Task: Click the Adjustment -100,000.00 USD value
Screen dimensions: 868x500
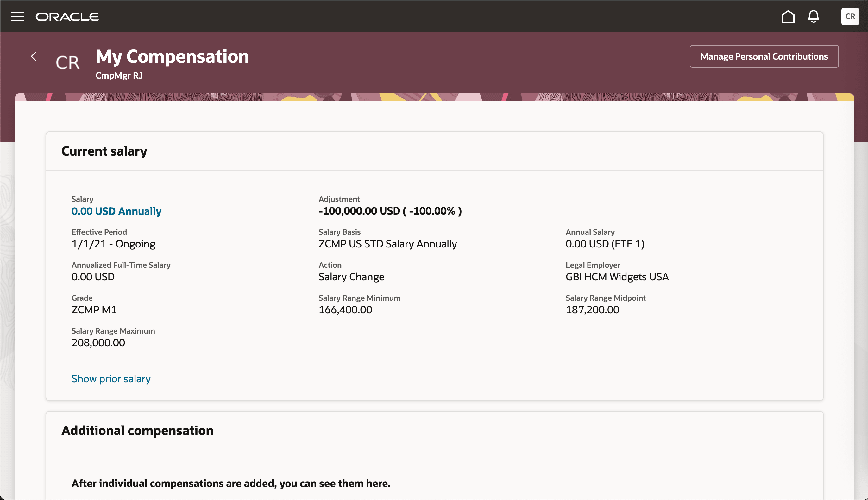Action: tap(390, 211)
